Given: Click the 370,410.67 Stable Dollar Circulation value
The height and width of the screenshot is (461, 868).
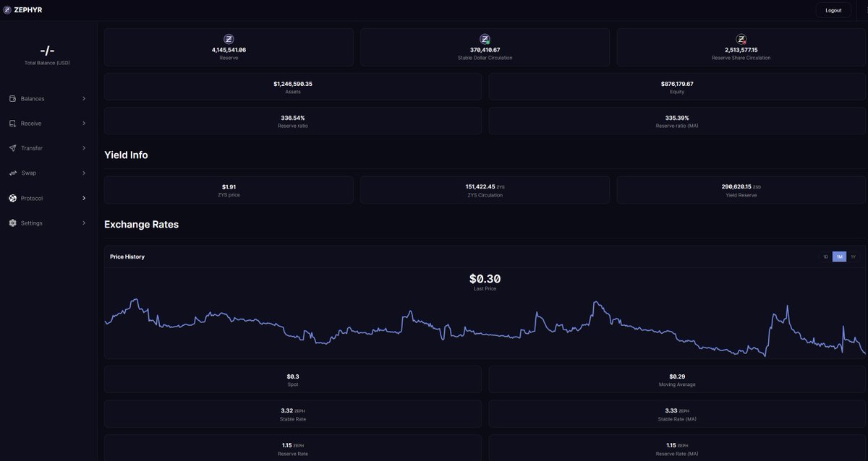Looking at the screenshot, I should pyautogui.click(x=485, y=50).
